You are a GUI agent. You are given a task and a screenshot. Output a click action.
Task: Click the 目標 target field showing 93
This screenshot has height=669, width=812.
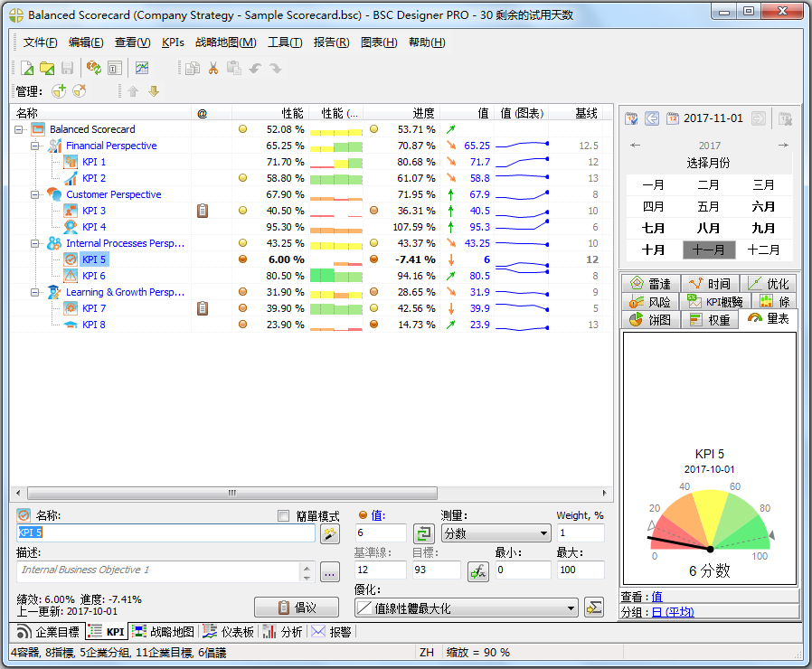[x=436, y=570]
